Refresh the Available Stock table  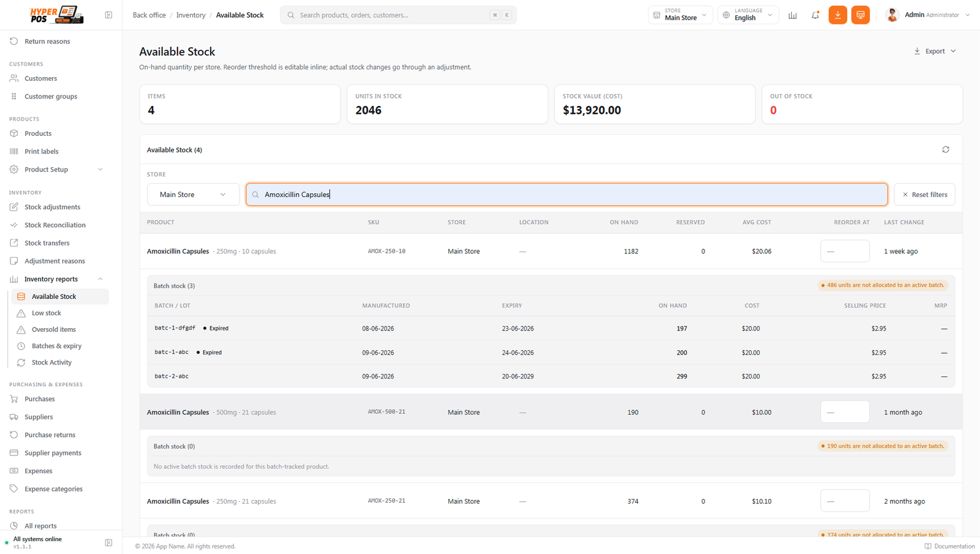point(946,149)
